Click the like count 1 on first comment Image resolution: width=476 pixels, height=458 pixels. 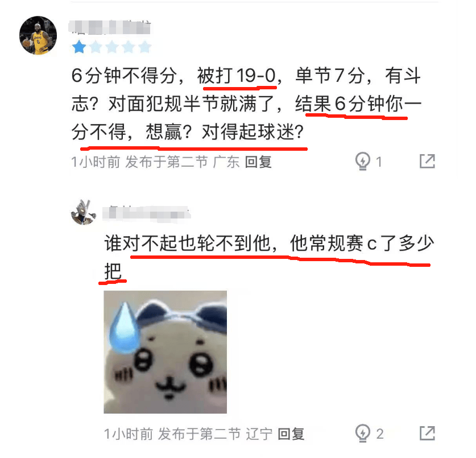(x=379, y=162)
